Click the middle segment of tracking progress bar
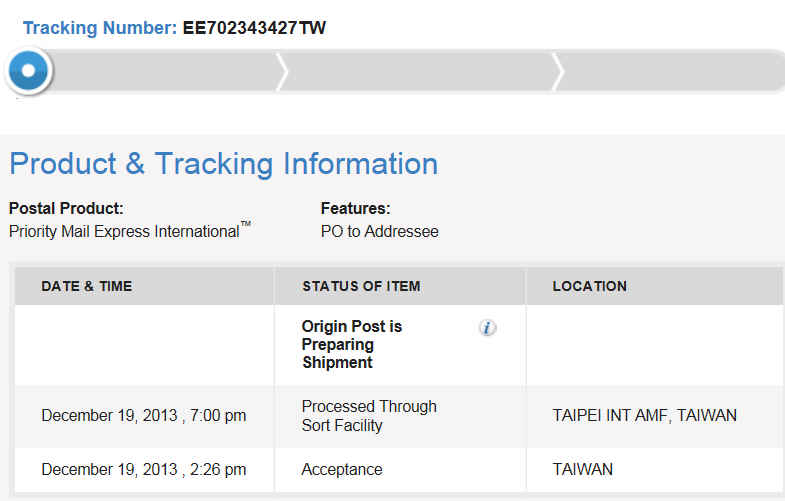The image size is (785, 501). tap(420, 72)
